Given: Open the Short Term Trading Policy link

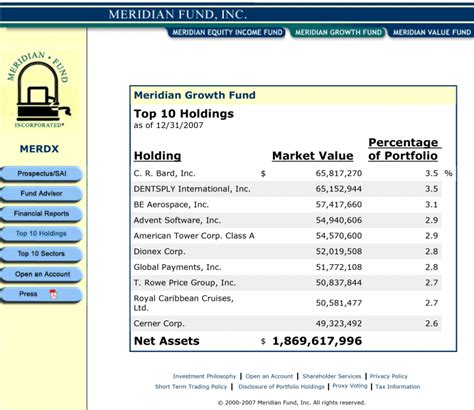Looking at the screenshot, I should pyautogui.click(x=191, y=387).
